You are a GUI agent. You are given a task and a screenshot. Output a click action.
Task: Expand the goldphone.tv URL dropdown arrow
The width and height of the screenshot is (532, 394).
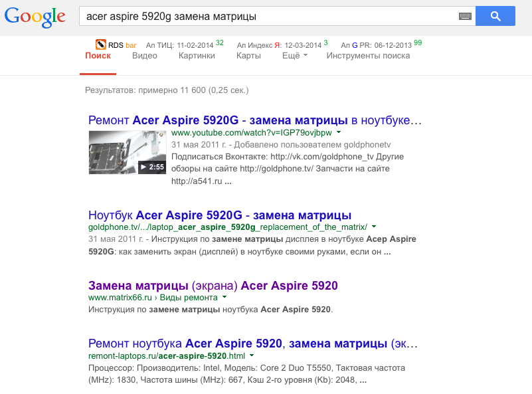coord(374,227)
